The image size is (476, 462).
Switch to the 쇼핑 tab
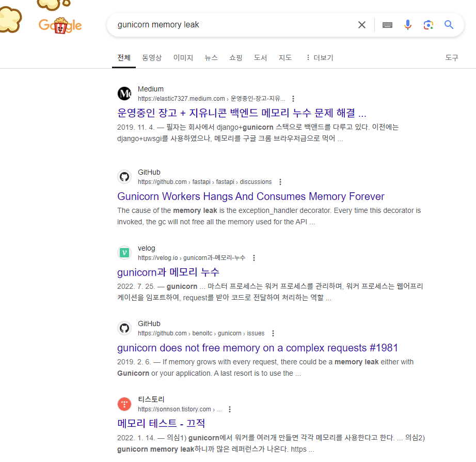235,58
